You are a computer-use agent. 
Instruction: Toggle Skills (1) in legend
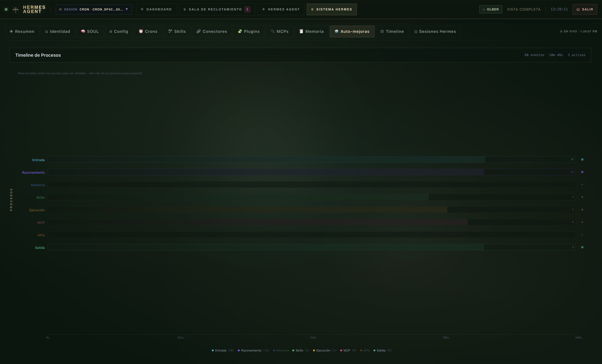(301, 351)
